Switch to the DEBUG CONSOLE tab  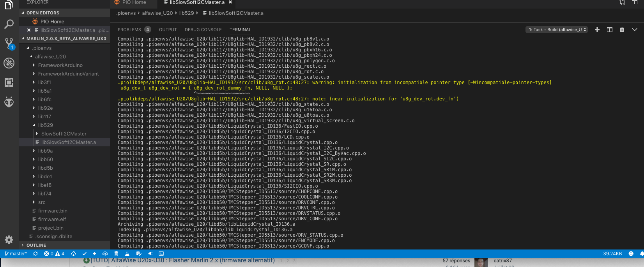click(203, 30)
